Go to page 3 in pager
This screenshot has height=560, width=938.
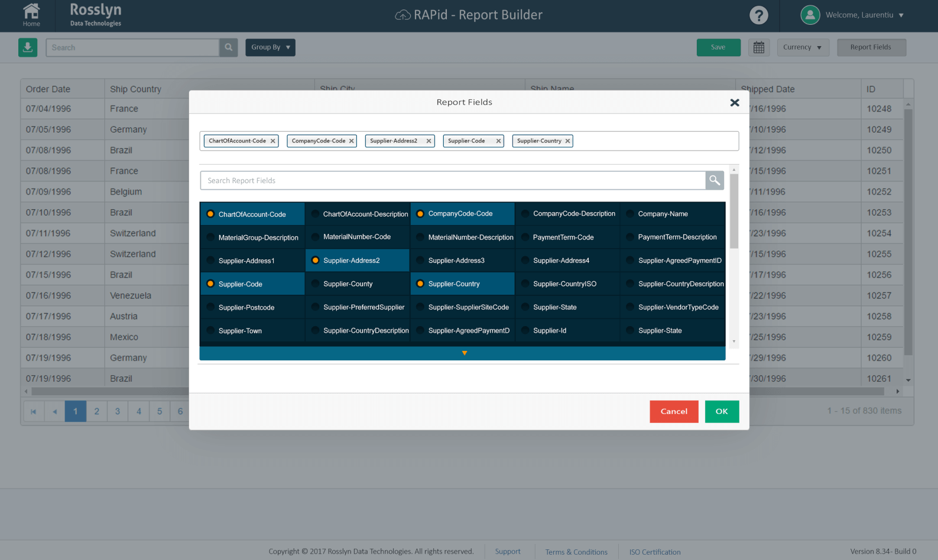(118, 411)
